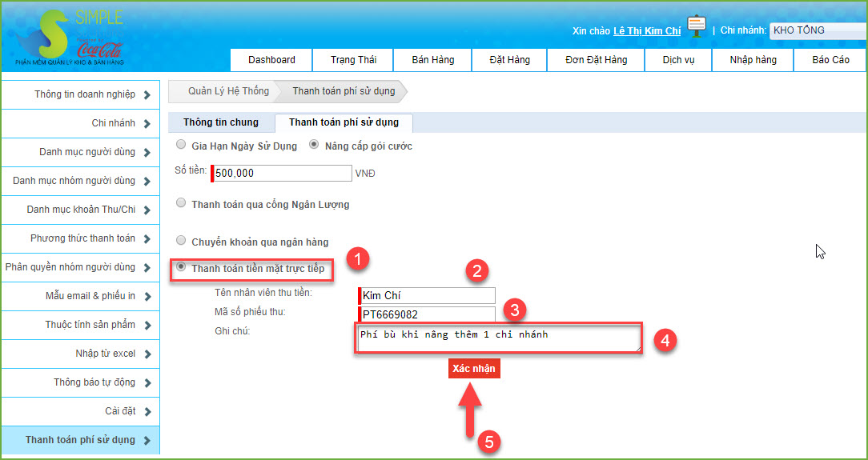Click the notification board icon beside username
This screenshot has height=460, width=868.
coord(697,26)
